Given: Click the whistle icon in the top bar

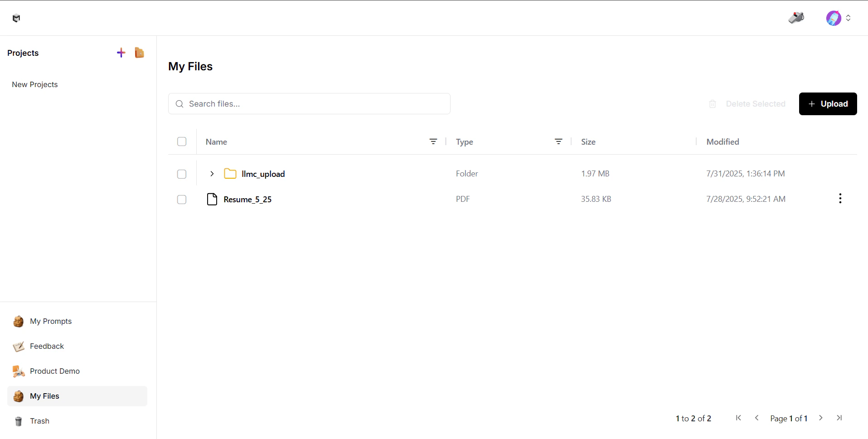Looking at the screenshot, I should [x=796, y=18].
